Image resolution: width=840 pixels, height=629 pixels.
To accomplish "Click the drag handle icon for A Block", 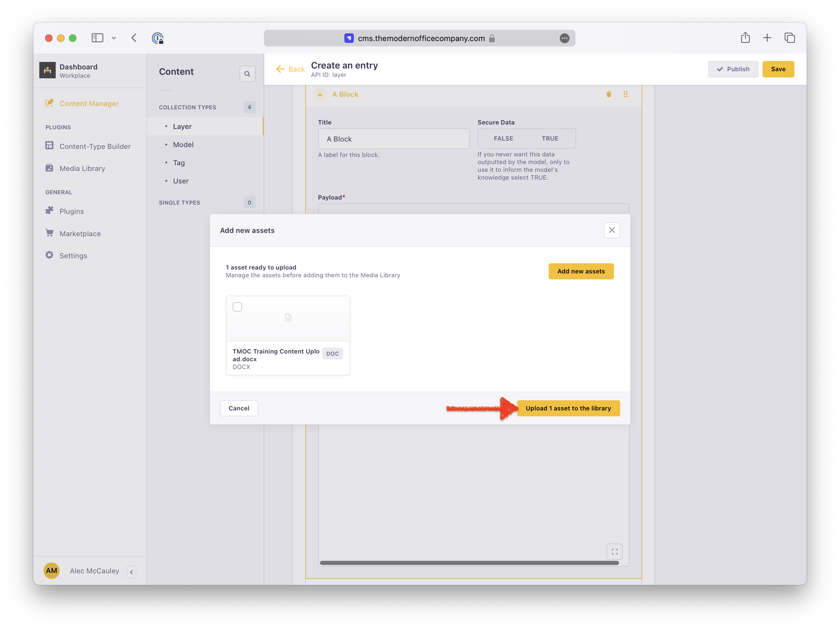I will [626, 94].
